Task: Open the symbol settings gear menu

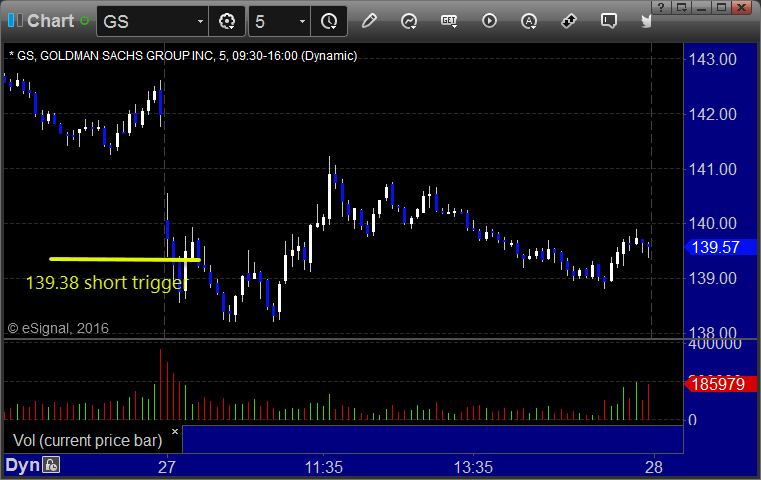Action: [x=227, y=21]
